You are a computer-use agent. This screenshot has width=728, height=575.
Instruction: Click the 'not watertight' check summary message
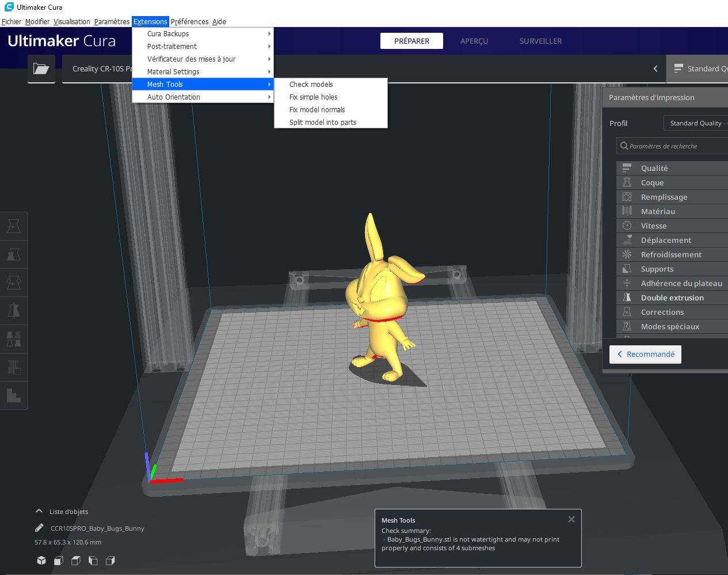[x=470, y=544]
